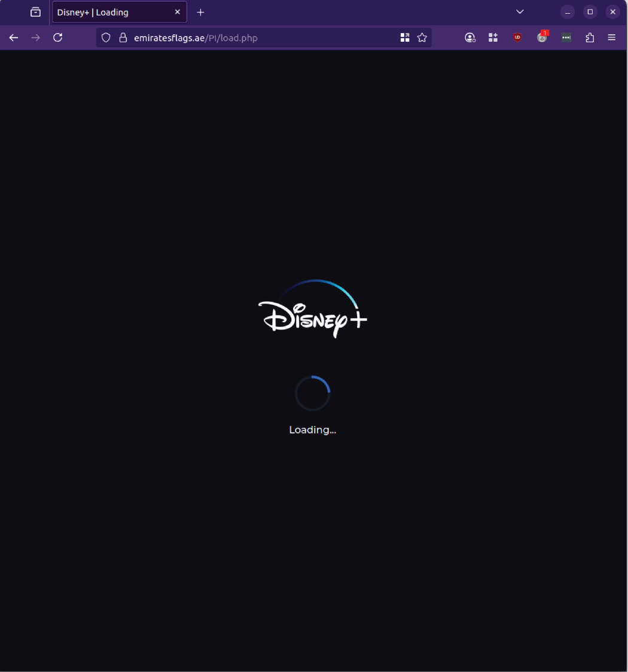Viewport: 628px width, 672px height.
Task: Open the Firefox application menu
Action: pos(612,37)
